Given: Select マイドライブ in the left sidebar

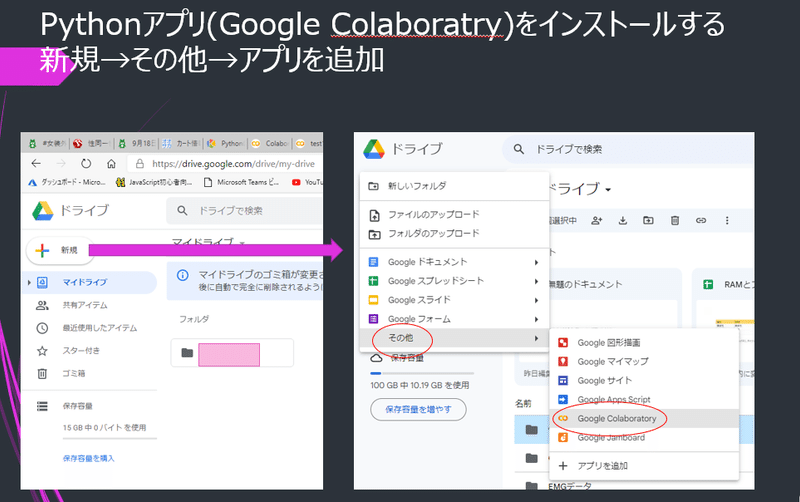Looking at the screenshot, I should (x=90, y=282).
